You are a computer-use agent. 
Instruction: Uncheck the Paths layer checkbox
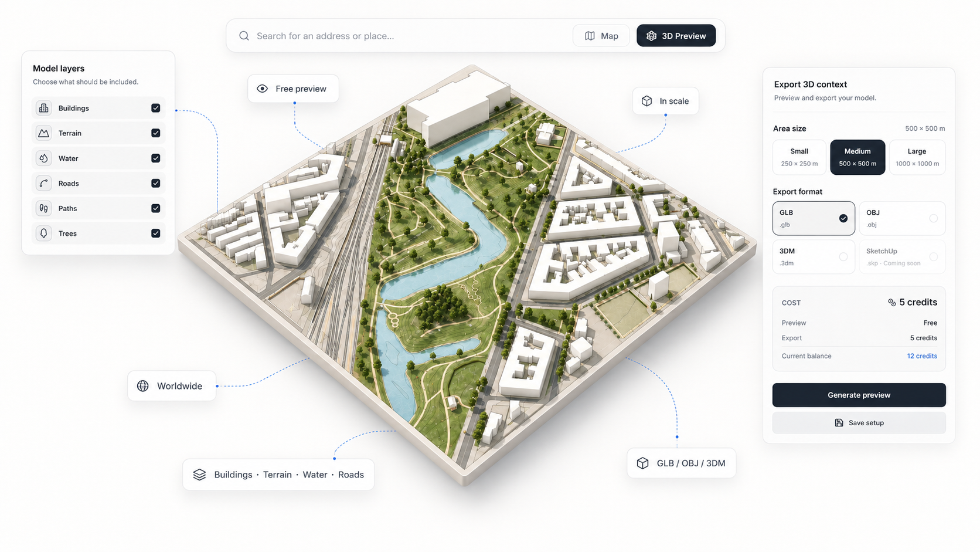pos(155,208)
